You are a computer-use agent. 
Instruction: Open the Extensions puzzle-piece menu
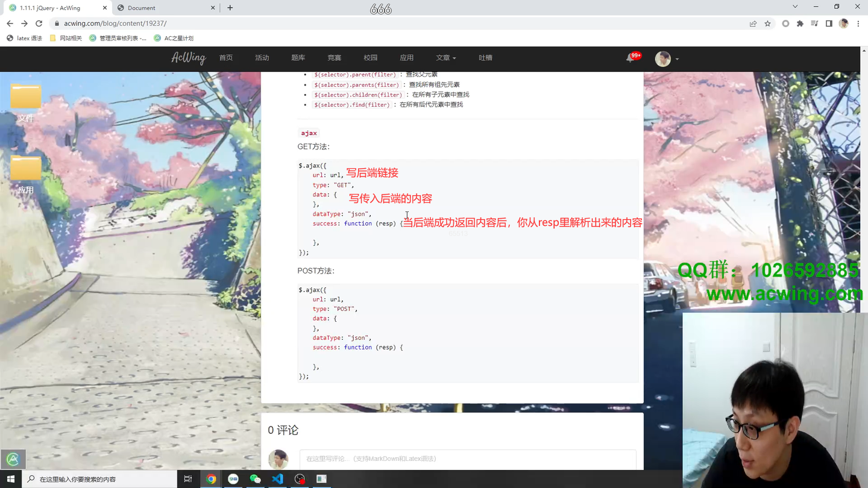pyautogui.click(x=800, y=23)
